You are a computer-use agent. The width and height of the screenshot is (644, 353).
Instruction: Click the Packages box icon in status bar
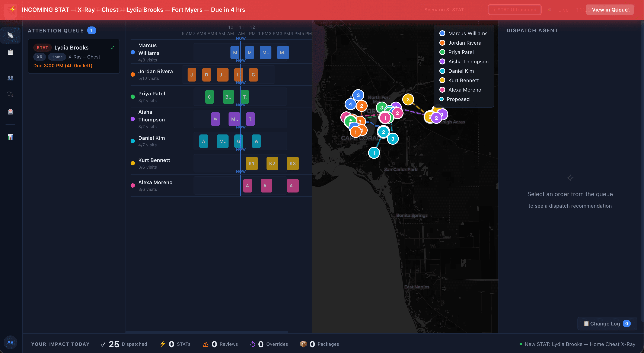click(x=303, y=344)
